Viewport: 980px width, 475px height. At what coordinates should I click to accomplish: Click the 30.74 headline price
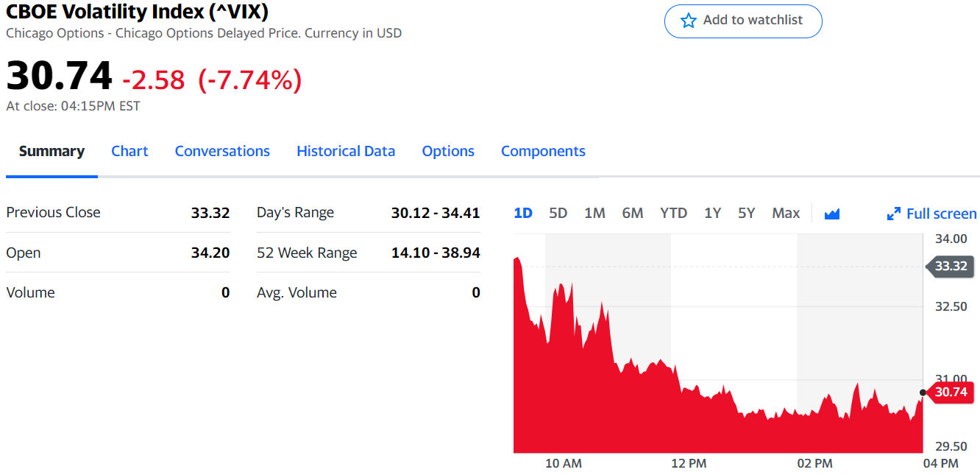(x=60, y=75)
